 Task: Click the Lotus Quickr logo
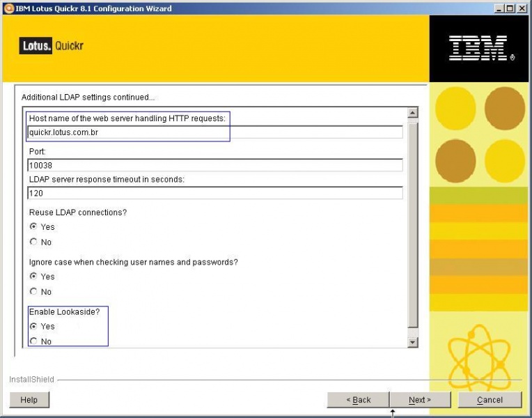(x=52, y=45)
